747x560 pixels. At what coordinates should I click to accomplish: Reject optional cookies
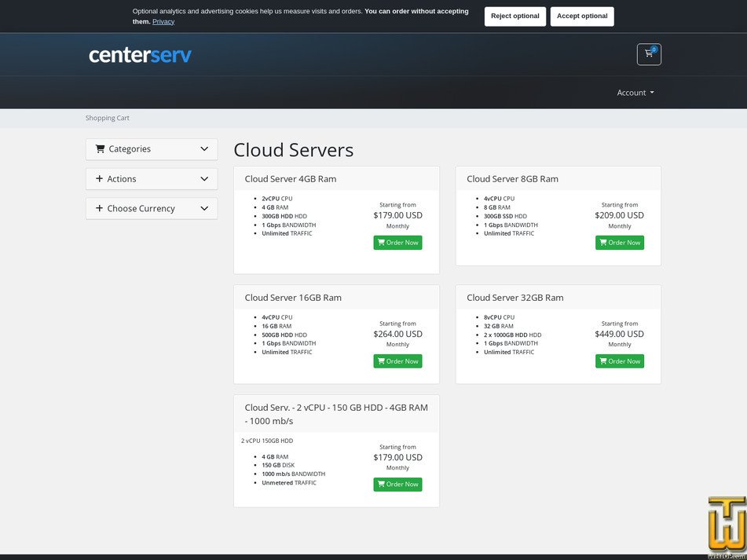pyautogui.click(x=515, y=16)
